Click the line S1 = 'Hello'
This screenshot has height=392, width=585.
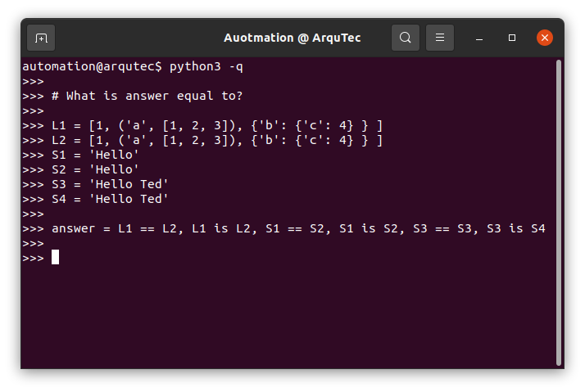coord(95,155)
